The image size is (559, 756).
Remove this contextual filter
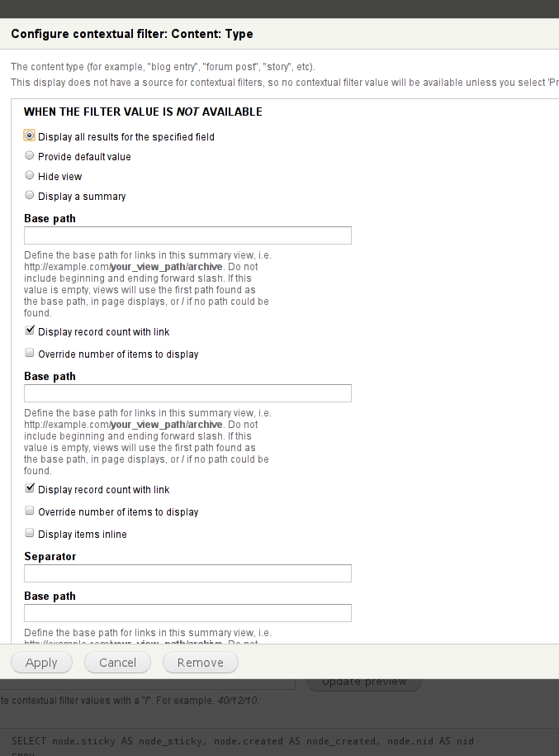[x=201, y=663]
